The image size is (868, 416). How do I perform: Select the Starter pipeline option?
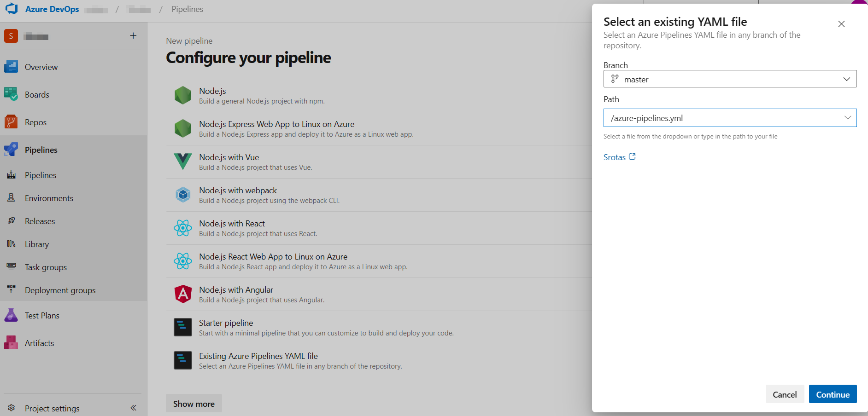(379, 328)
